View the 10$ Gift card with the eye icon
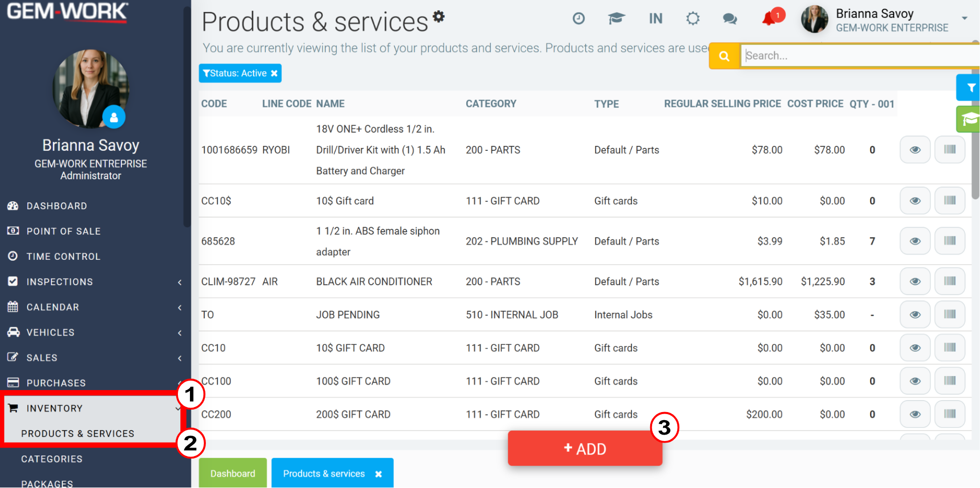 click(915, 201)
